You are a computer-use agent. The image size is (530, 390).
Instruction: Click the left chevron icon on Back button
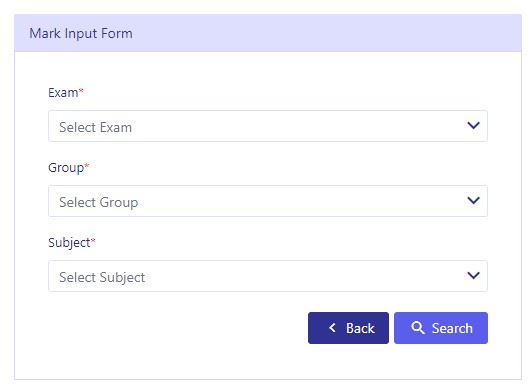333,327
